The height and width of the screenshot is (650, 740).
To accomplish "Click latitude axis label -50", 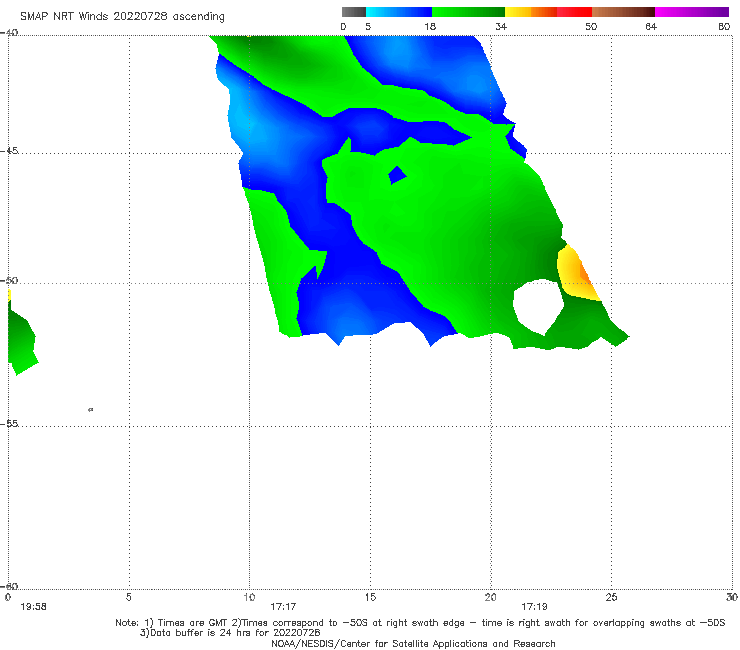I will 9,280.
